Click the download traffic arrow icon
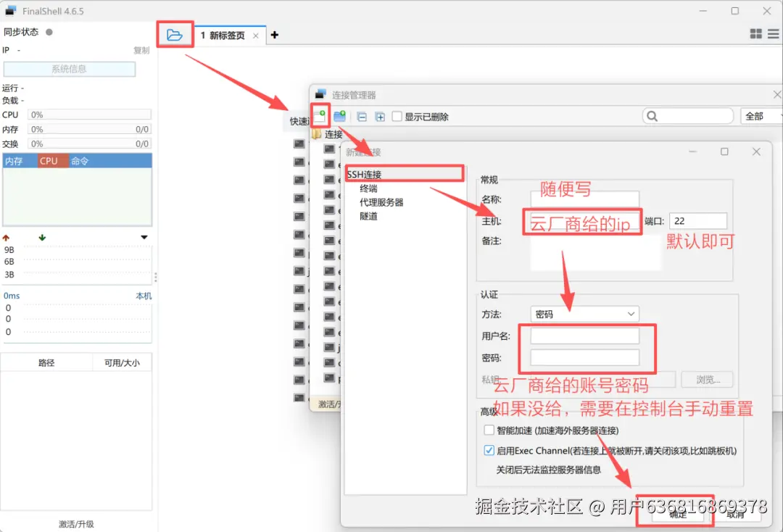783x532 pixels. (x=42, y=238)
